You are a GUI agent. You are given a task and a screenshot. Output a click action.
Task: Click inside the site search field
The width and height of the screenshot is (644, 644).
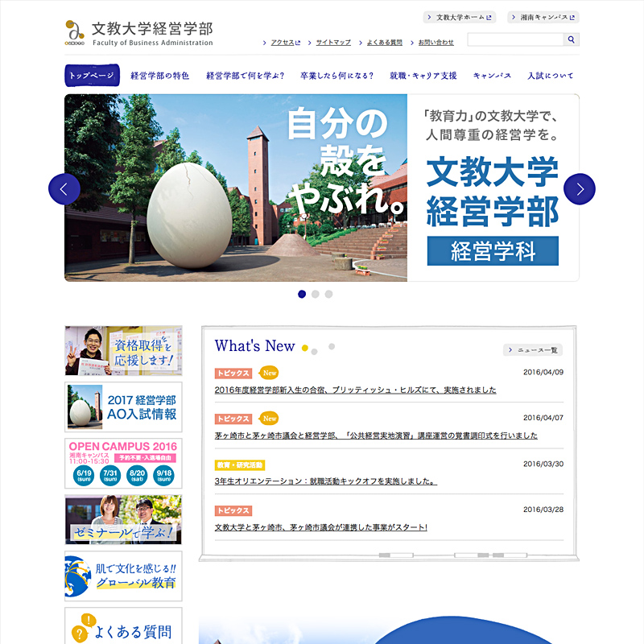click(x=514, y=39)
